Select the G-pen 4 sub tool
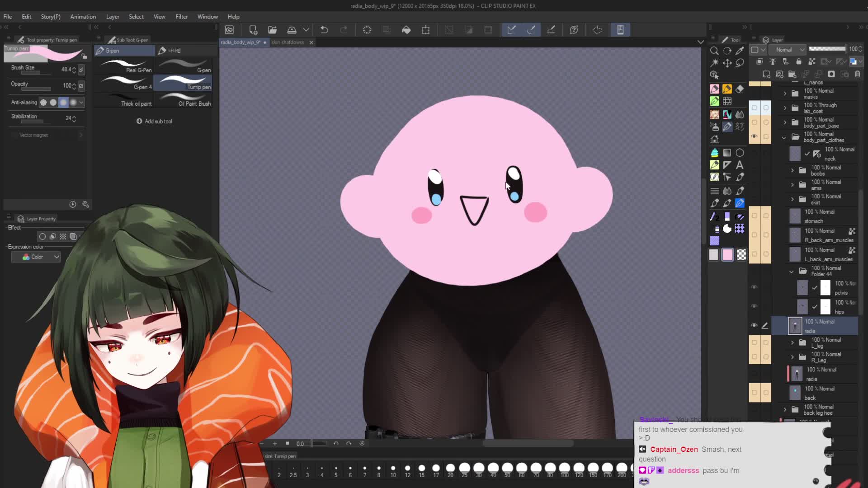868x488 pixels. click(x=124, y=83)
